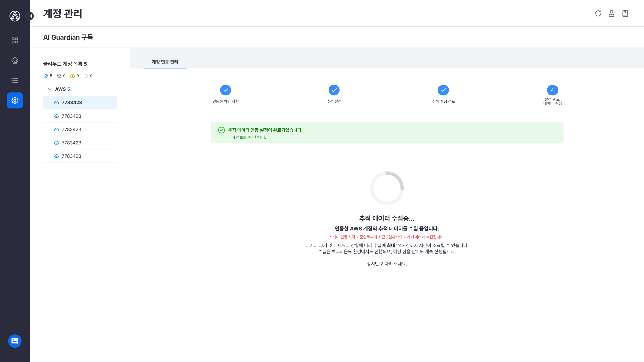Select the last 7783423 account row
Image resolution: width=644 pixels, height=362 pixels.
tap(80, 156)
